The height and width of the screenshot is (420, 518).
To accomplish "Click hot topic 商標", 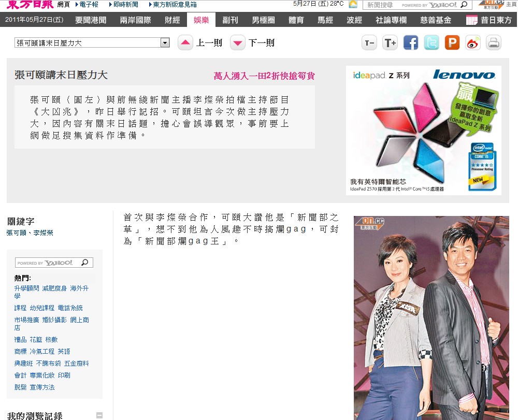I will pyautogui.click(x=21, y=352).
